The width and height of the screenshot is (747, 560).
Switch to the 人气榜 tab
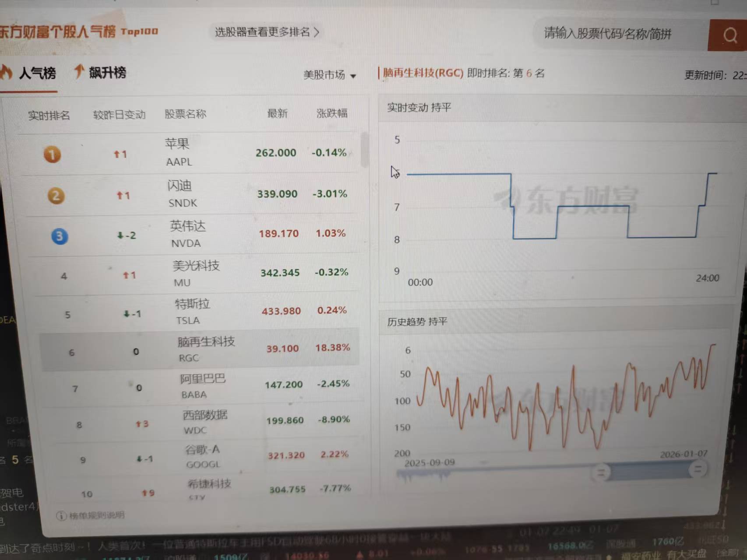(x=29, y=73)
